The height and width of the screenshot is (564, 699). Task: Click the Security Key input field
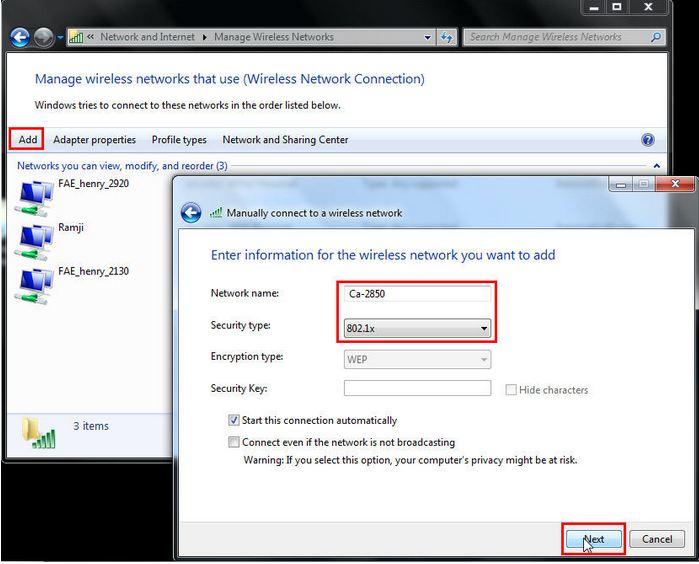[x=417, y=389]
